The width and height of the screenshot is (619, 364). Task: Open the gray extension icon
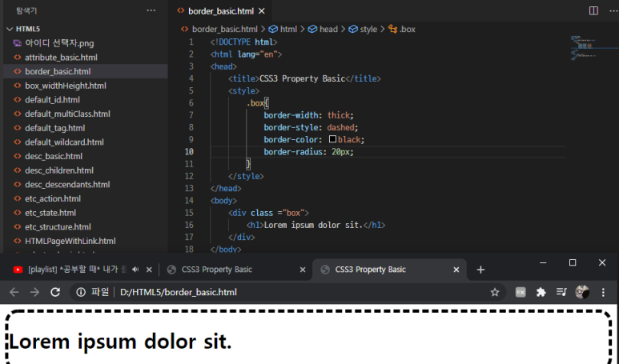[521, 292]
